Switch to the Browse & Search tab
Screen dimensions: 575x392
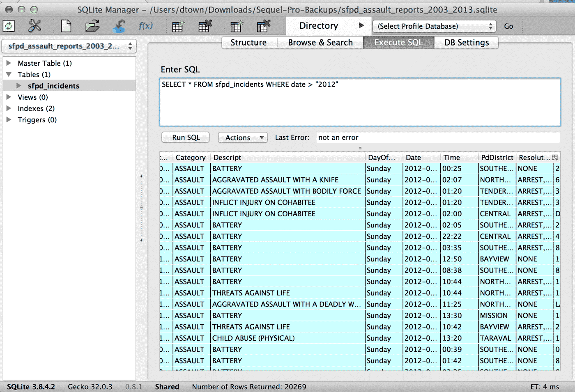(320, 43)
